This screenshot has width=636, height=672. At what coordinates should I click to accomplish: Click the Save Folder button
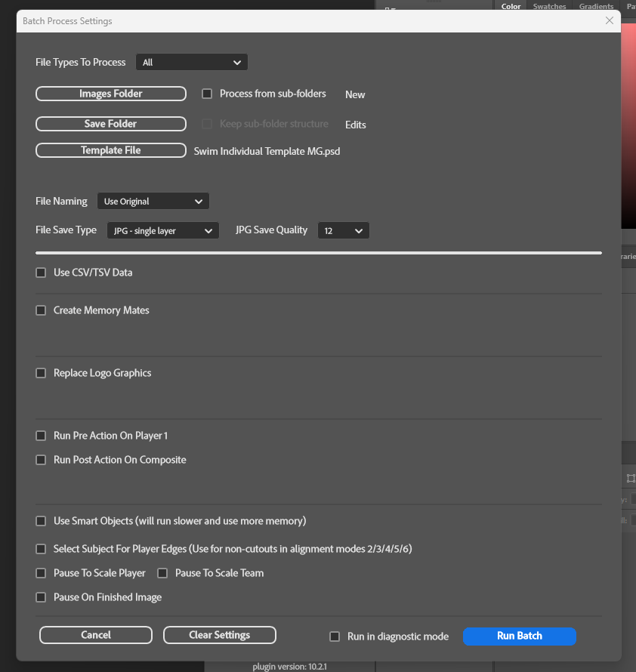tap(111, 124)
